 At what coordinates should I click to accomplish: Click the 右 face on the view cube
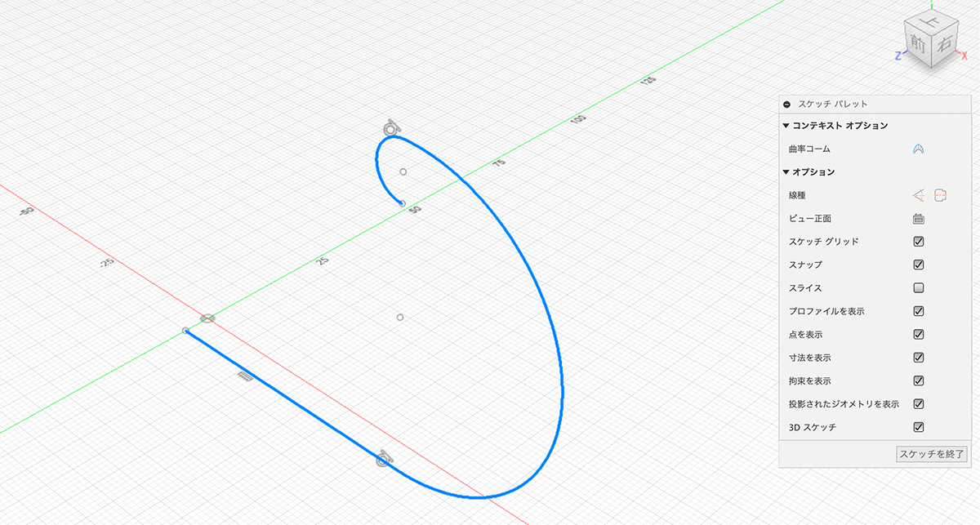point(943,47)
